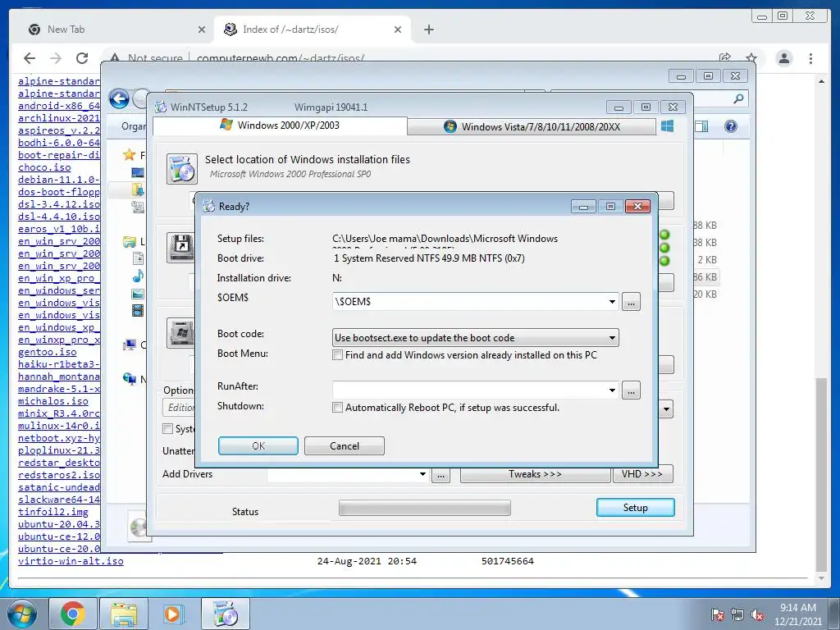Open Chrome three-dot menu
The image size is (840, 630).
point(810,58)
